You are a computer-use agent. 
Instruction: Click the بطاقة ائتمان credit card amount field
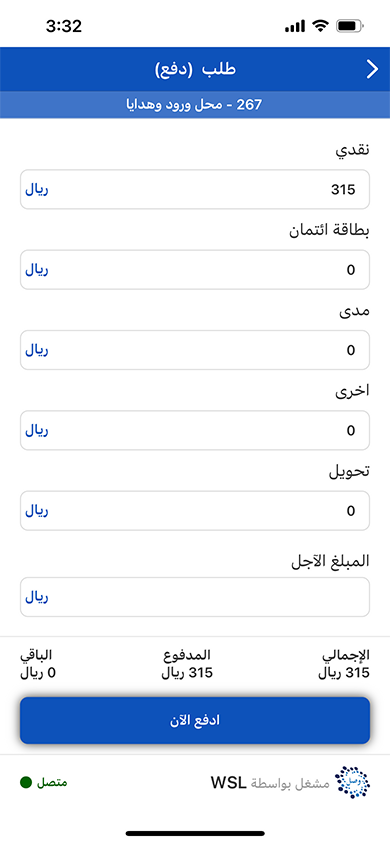click(x=195, y=270)
